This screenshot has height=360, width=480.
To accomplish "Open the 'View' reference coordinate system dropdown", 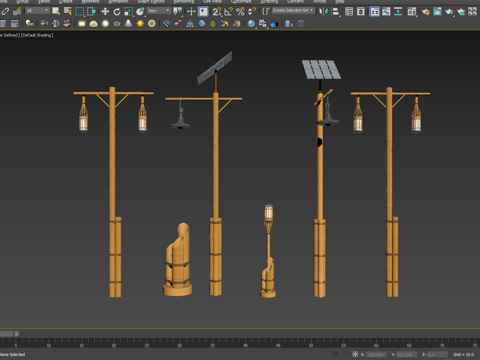I will click(x=159, y=11).
